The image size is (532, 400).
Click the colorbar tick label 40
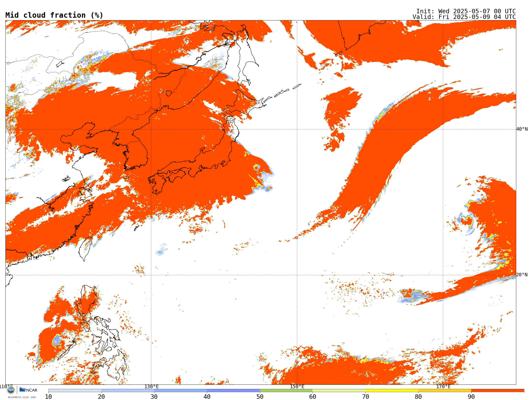207,397
